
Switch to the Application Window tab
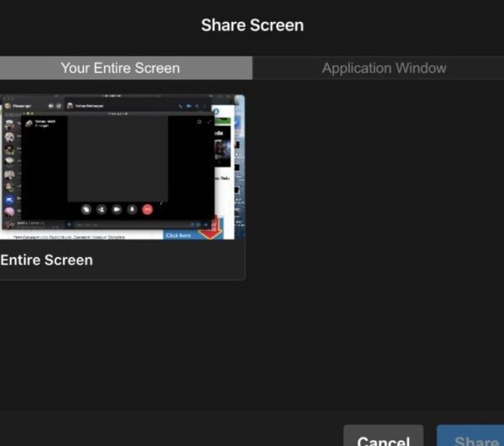pyautogui.click(x=384, y=68)
